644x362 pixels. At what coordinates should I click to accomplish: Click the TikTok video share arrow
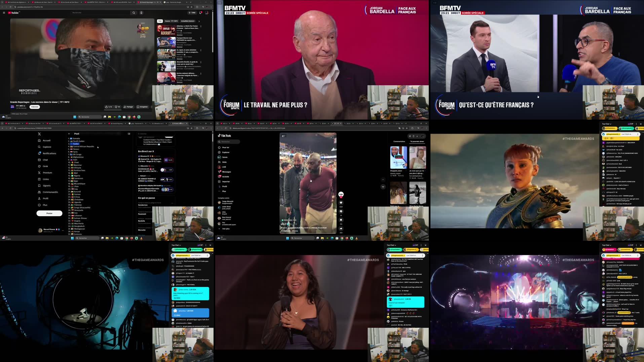pos(341,228)
